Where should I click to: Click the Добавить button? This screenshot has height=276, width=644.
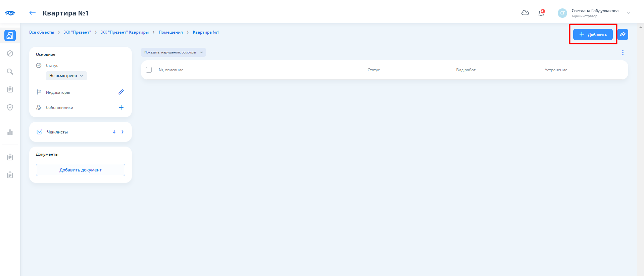coord(593,34)
